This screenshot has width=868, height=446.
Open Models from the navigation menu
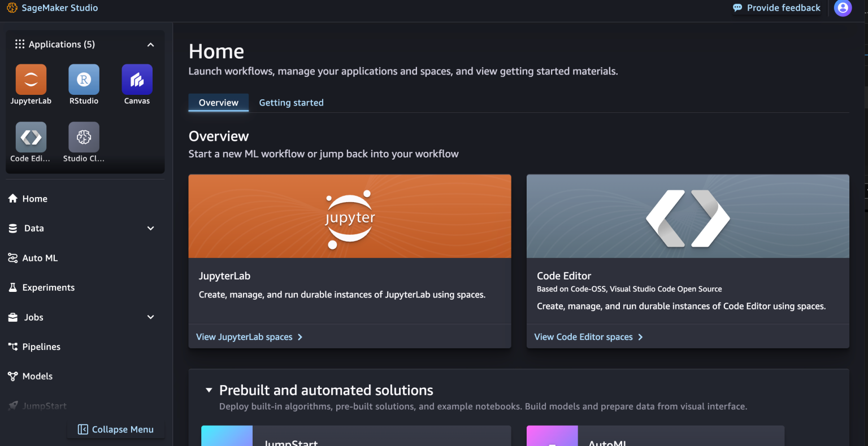(36, 376)
